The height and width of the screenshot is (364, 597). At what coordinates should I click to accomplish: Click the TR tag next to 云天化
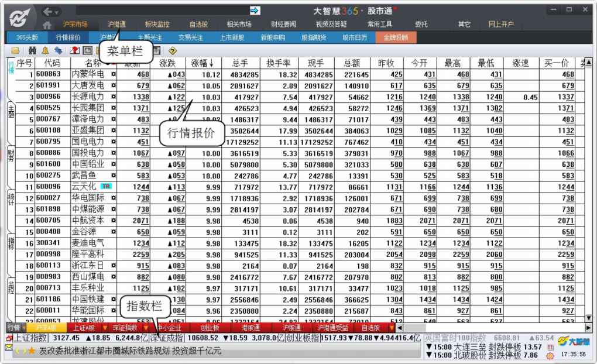pyautogui.click(x=106, y=186)
